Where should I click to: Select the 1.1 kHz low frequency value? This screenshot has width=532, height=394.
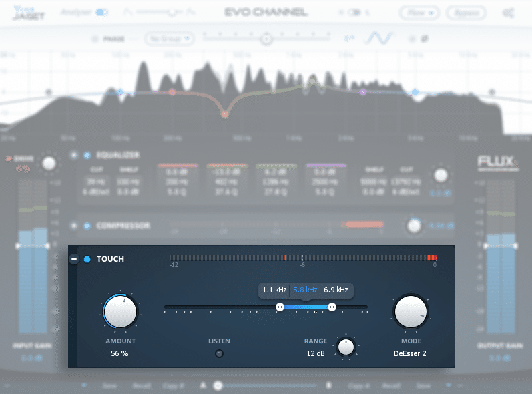pos(274,290)
